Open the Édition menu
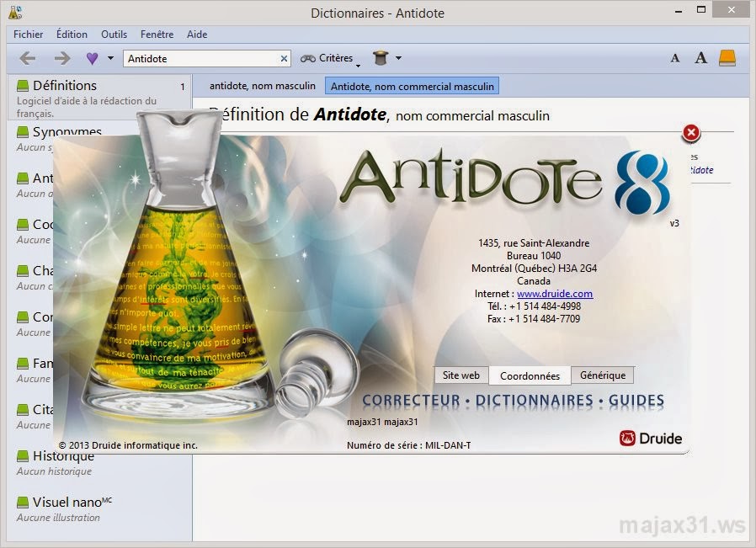Viewport: 756px width, 548px height. tap(72, 35)
